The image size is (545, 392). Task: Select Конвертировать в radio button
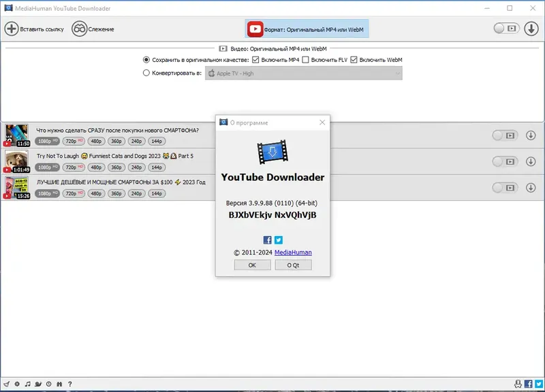(x=146, y=73)
